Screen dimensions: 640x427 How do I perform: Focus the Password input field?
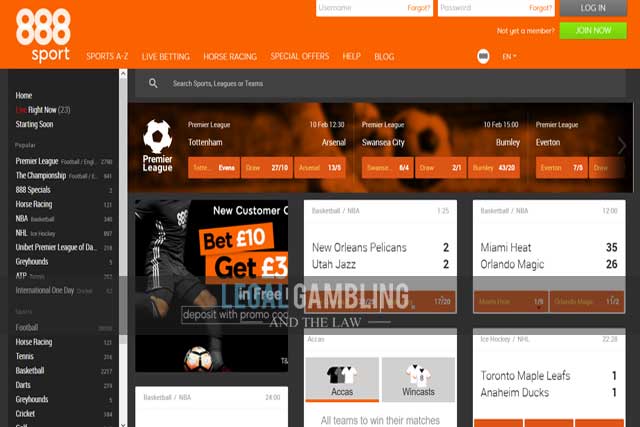pos(496,8)
